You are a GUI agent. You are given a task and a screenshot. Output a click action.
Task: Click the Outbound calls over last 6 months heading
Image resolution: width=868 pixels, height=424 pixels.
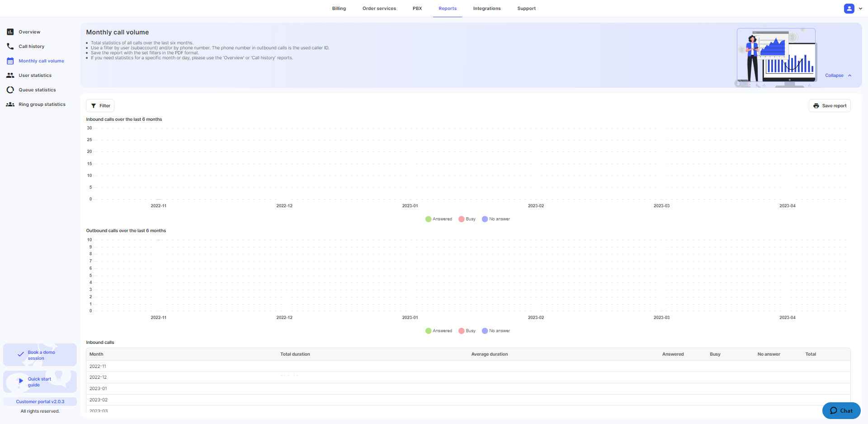[x=126, y=231]
